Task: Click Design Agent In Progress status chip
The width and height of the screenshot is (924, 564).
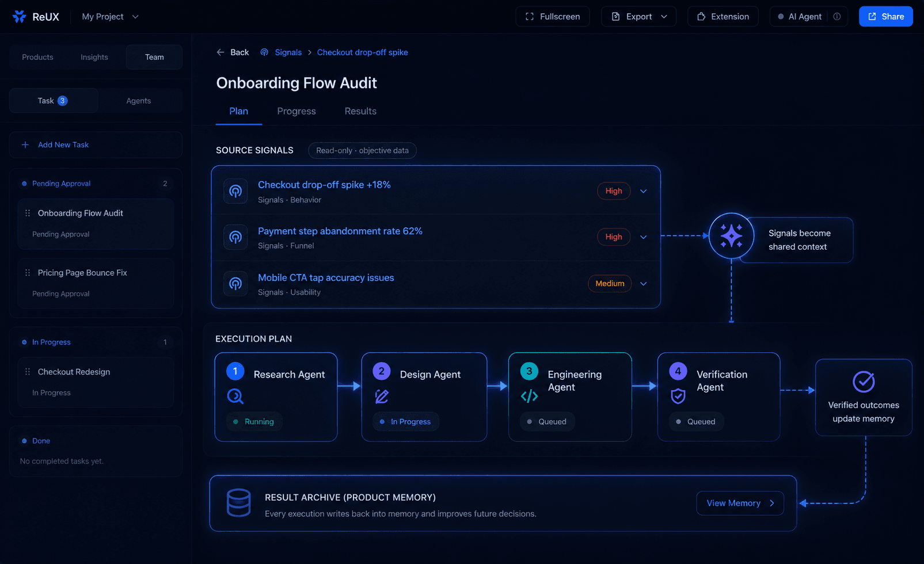Action: tap(405, 422)
